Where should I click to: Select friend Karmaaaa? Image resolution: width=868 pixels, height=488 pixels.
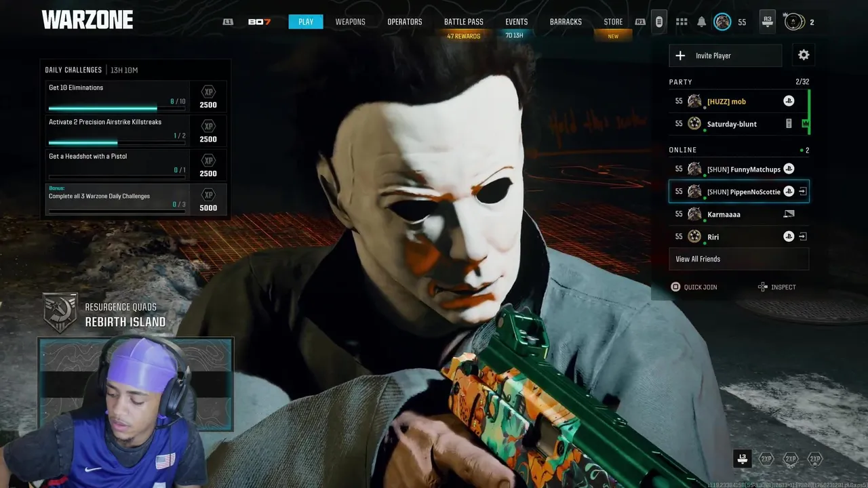click(738, 214)
